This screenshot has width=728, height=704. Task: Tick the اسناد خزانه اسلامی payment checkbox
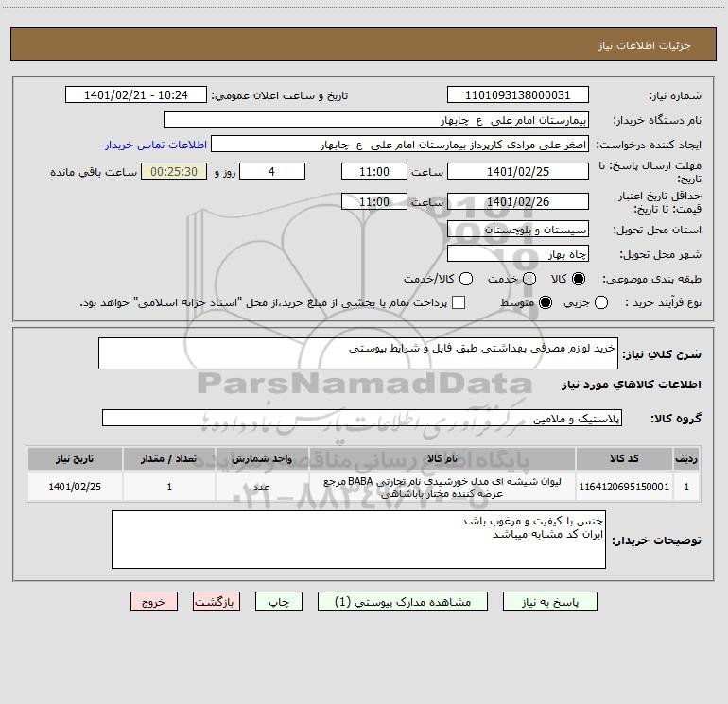click(x=459, y=302)
